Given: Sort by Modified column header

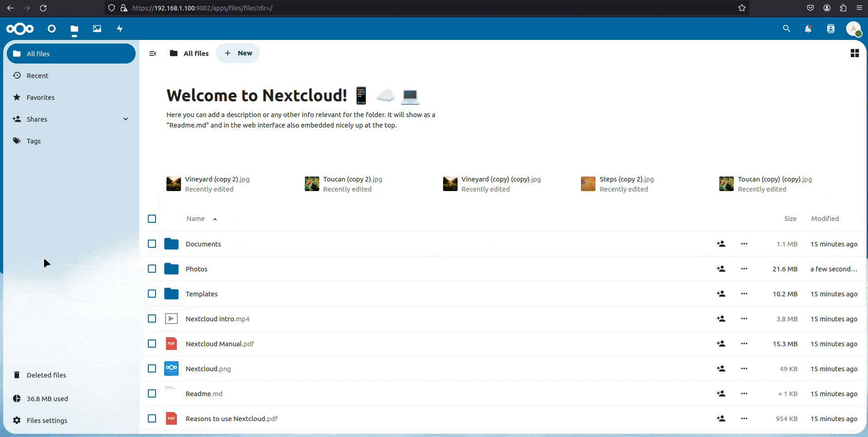Looking at the screenshot, I should coord(825,219).
